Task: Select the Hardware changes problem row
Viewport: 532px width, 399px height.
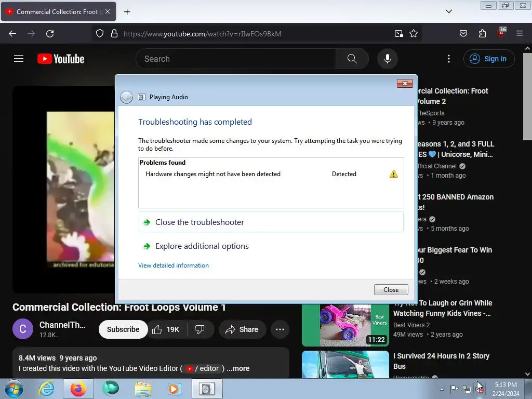Action: click(271, 174)
